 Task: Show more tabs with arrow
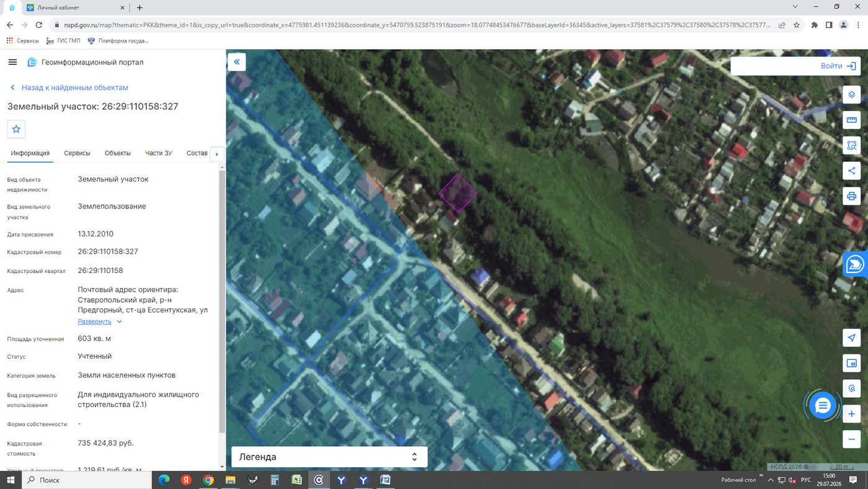coord(216,154)
